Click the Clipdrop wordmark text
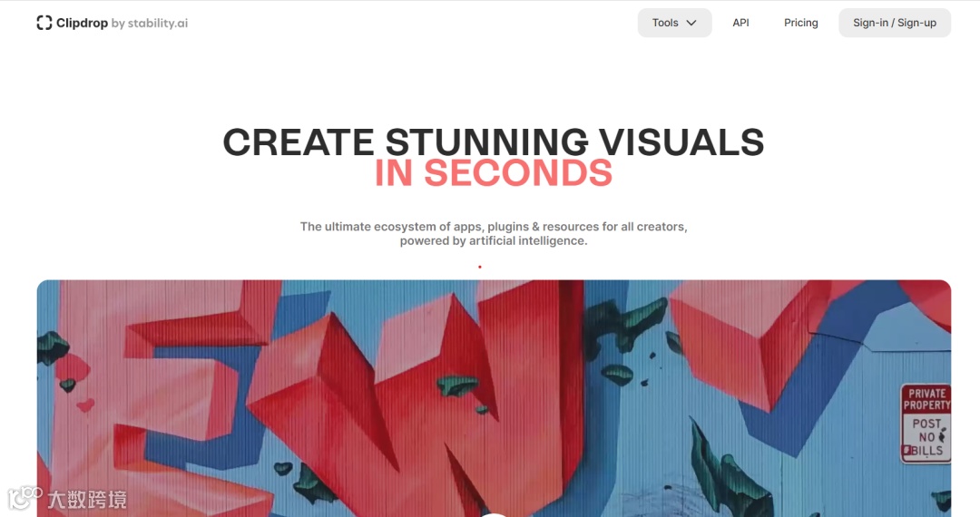 (x=82, y=23)
